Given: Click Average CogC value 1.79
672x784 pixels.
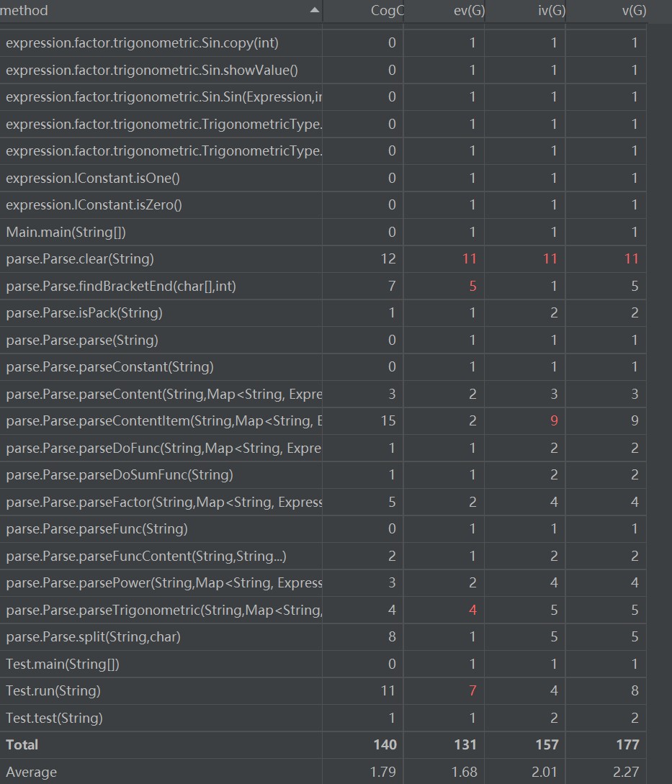Looking at the screenshot, I should point(383,772).
